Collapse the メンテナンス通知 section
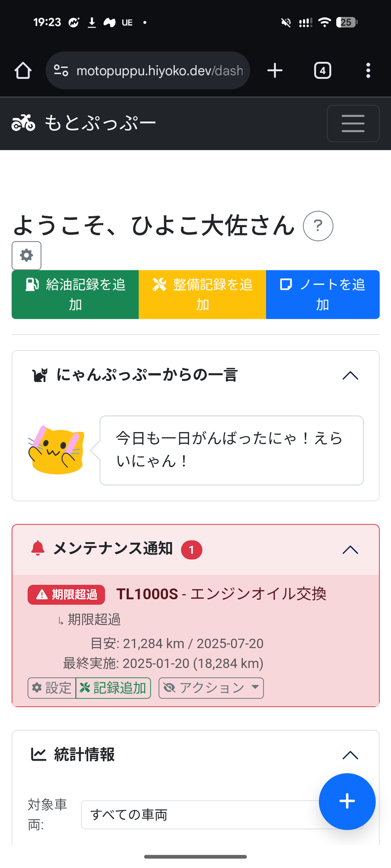 coord(350,550)
